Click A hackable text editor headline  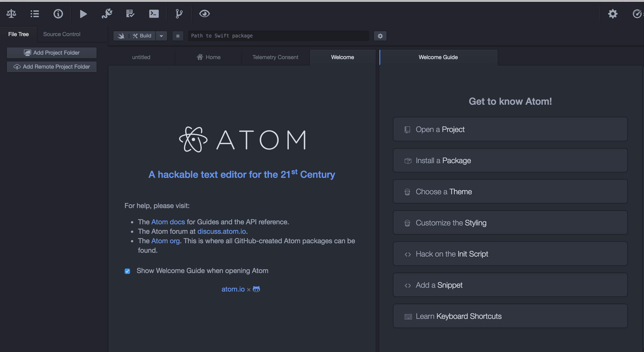pyautogui.click(x=242, y=174)
